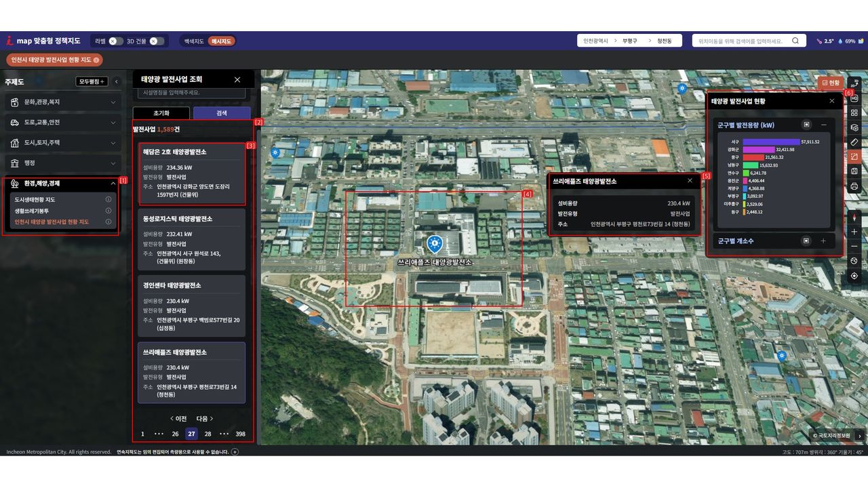Screen dimensions: 868x488
Task: Click the compass north reset icon
Action: 854,217
